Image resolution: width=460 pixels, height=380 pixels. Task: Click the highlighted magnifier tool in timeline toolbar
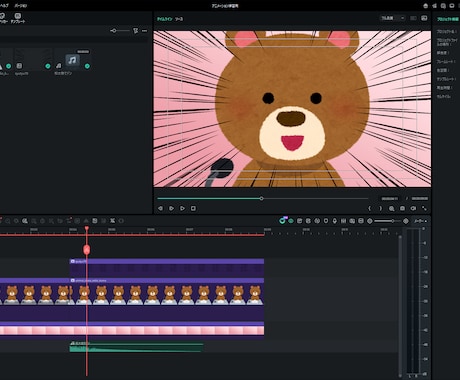point(25,221)
